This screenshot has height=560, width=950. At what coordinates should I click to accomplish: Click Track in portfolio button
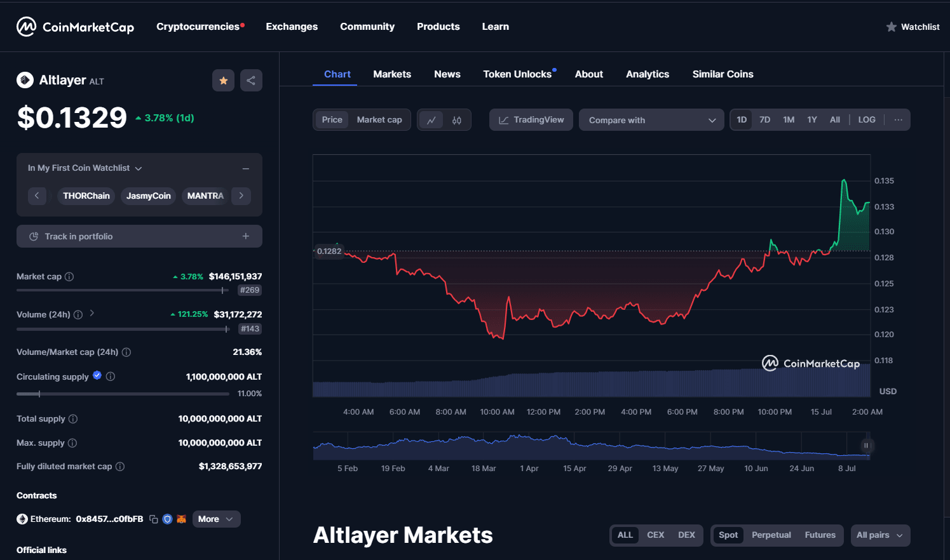(139, 236)
